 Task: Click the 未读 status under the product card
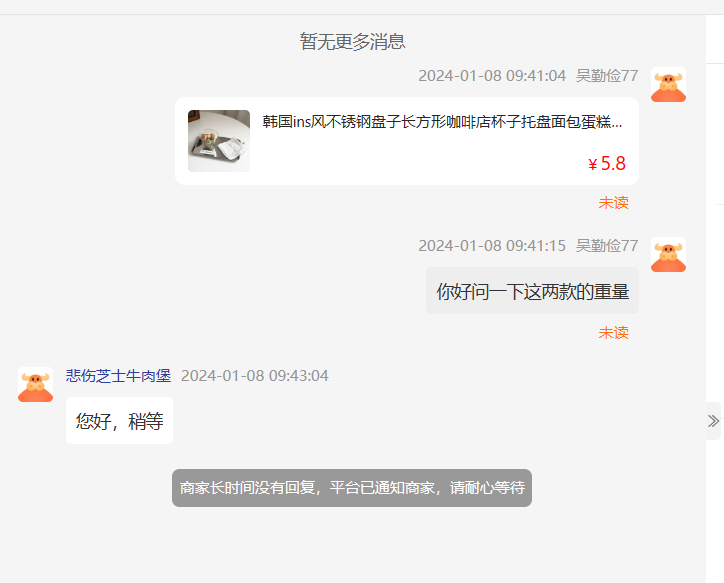pyautogui.click(x=614, y=203)
